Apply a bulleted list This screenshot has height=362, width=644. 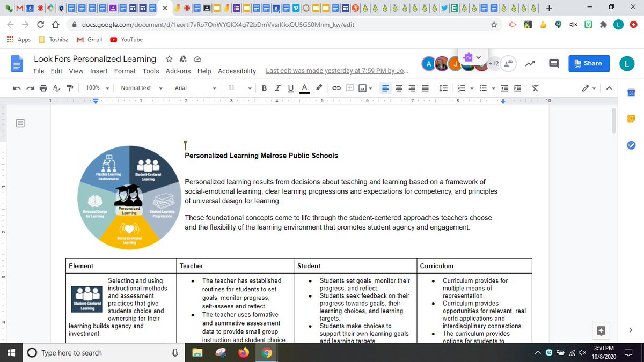483,88
